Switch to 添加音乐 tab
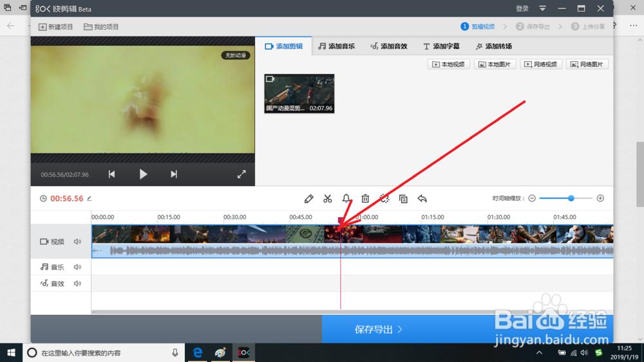Viewport: 644px width, 362px height. [x=336, y=46]
